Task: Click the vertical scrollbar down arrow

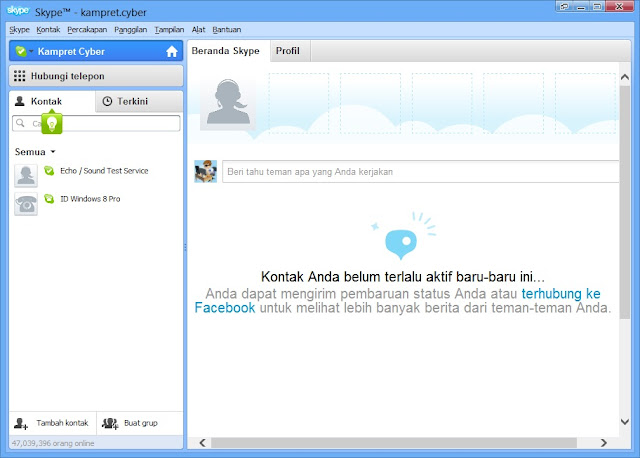Action: pos(625,422)
